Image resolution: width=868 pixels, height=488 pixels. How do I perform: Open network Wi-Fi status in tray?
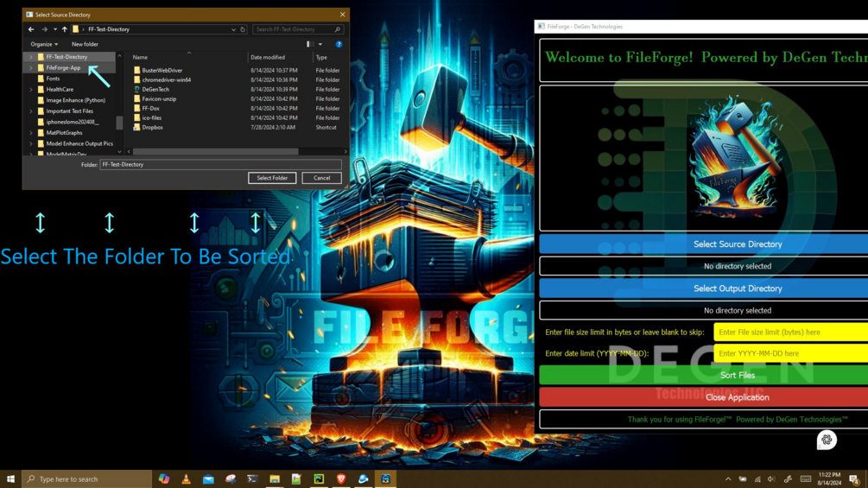757,479
